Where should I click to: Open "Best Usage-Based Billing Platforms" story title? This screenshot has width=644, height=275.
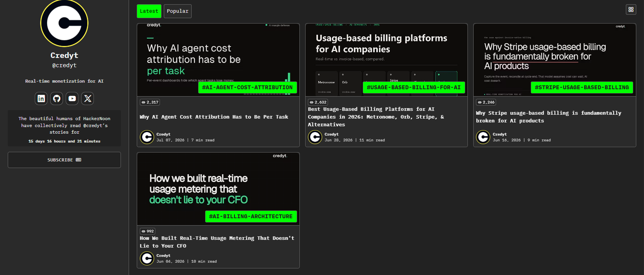[376, 117]
